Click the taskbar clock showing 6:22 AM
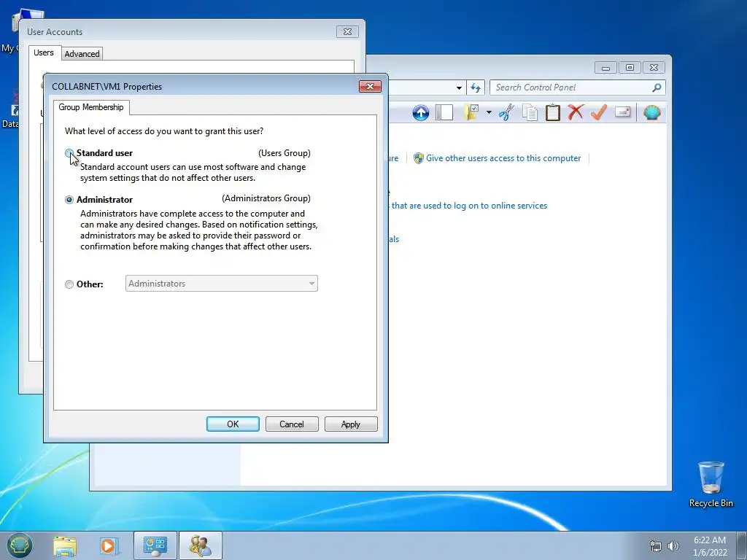 710,546
